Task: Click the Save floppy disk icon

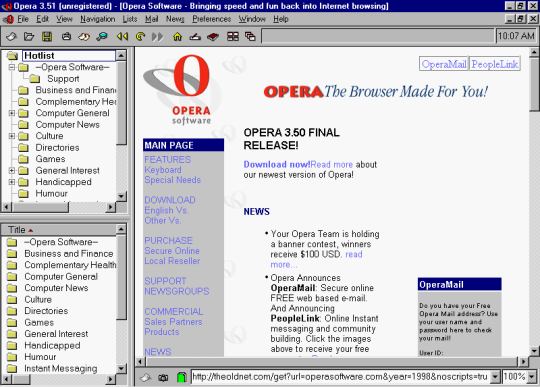Action: [x=47, y=36]
